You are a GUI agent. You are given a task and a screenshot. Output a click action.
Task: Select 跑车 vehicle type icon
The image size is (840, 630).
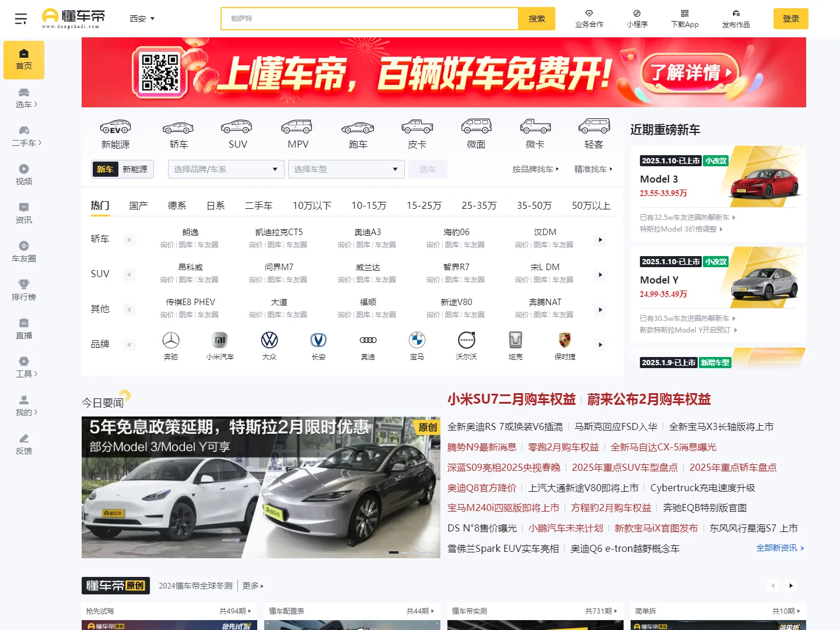358,134
